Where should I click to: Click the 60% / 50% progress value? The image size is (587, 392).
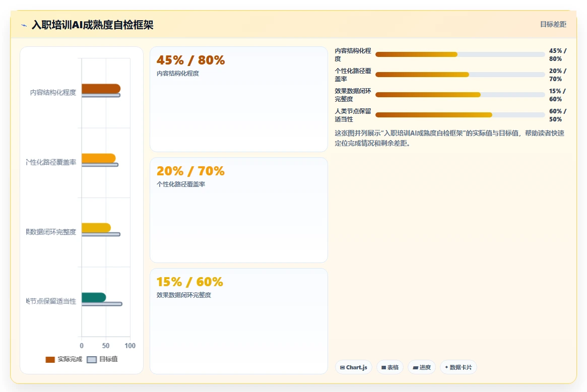558,115
